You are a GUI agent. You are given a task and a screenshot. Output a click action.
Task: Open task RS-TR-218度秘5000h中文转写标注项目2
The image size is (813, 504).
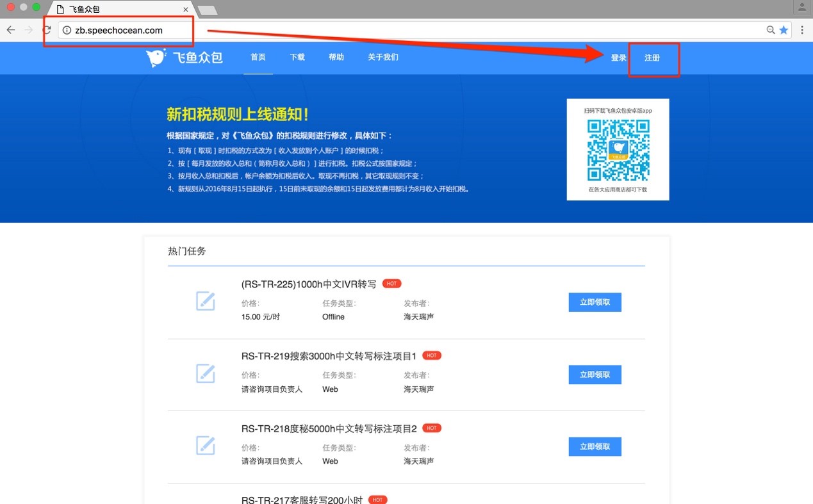click(329, 428)
